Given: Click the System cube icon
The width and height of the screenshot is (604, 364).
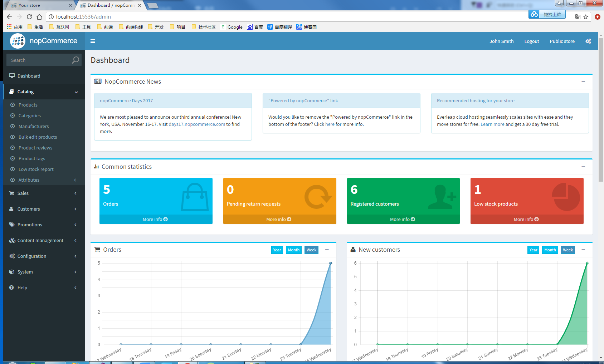Looking at the screenshot, I should 12,272.
